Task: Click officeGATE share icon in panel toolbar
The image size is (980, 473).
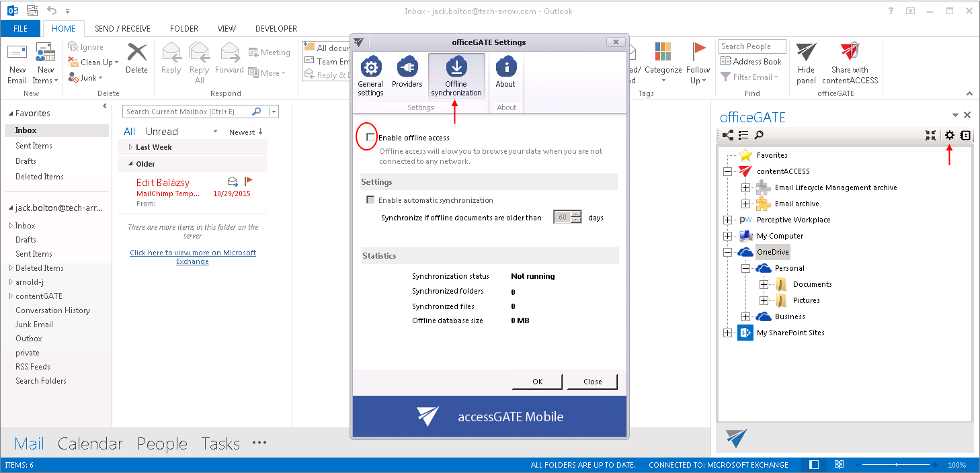Action: pos(728,135)
